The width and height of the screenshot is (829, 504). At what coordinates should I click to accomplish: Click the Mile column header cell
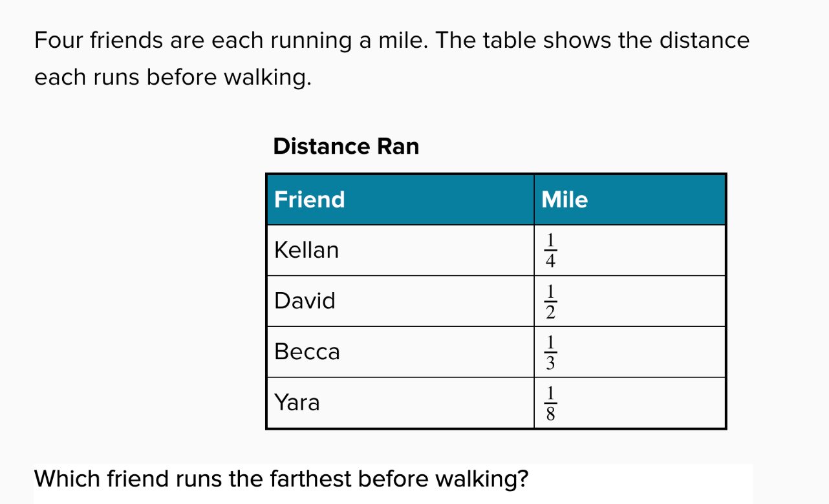point(630,200)
